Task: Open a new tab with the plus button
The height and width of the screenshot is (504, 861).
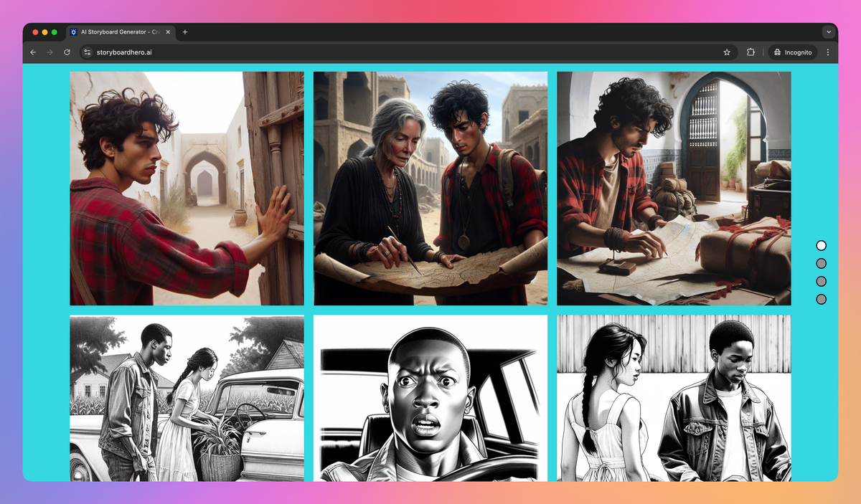Action: (x=185, y=32)
